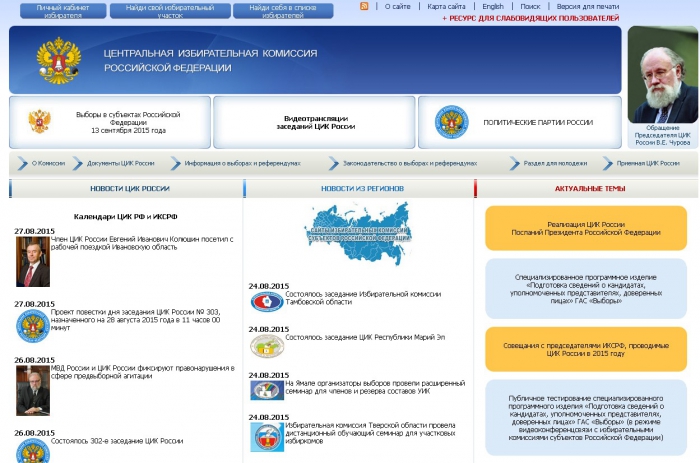
Task: Open Публичное тестирование специализированного изделия tile
Action: point(586,418)
